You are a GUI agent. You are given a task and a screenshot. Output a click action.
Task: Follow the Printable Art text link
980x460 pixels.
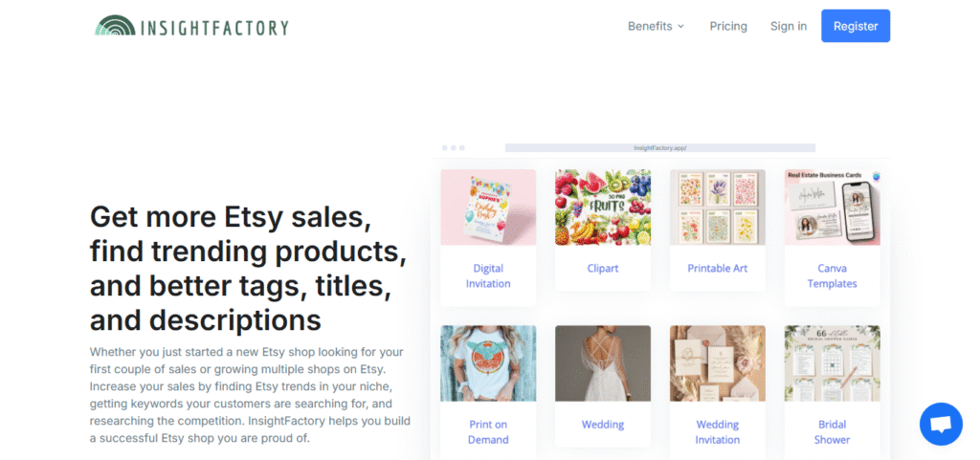point(718,269)
